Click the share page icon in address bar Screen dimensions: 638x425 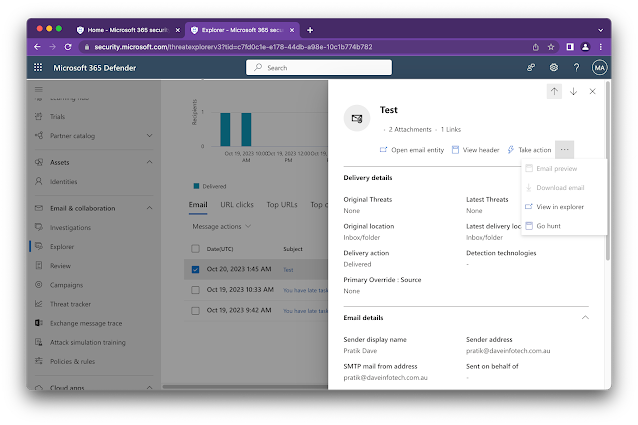(x=535, y=47)
